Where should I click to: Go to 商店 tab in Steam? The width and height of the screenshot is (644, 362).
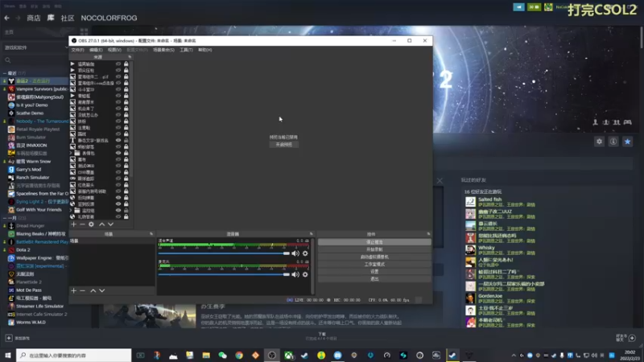click(34, 18)
